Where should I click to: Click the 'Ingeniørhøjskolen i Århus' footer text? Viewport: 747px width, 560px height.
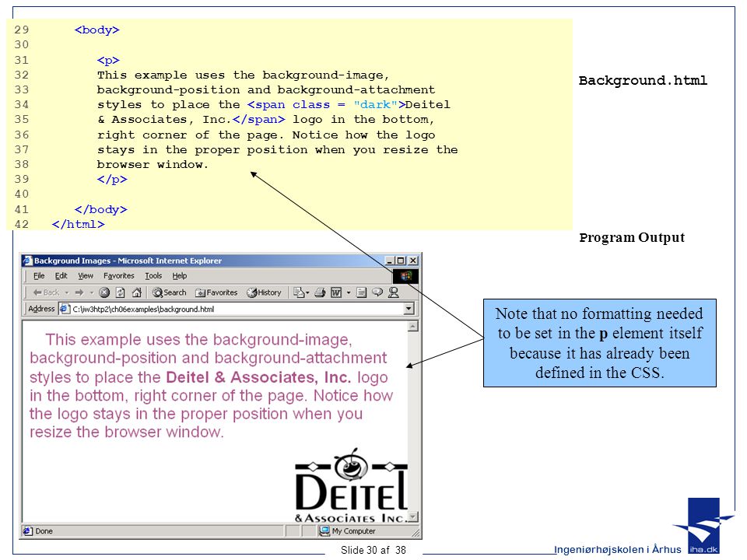[x=617, y=550]
